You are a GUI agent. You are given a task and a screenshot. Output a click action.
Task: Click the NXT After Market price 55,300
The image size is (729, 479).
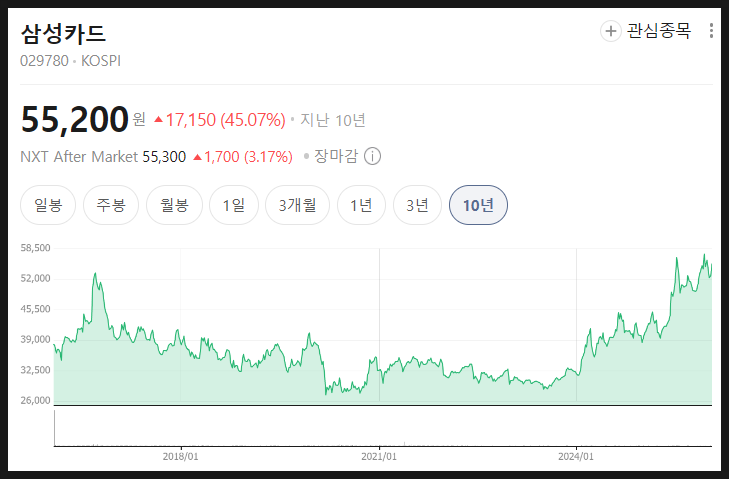pos(164,157)
